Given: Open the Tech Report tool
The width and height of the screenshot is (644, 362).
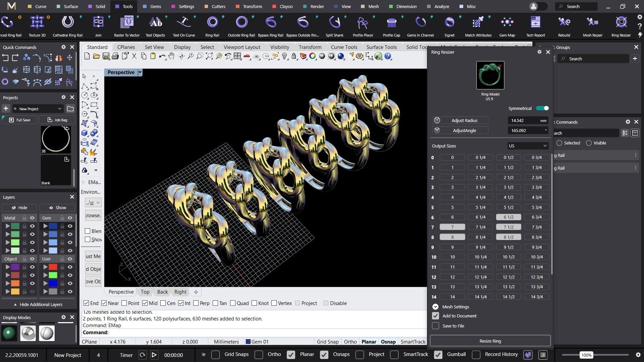Looking at the screenshot, I should pyautogui.click(x=535, y=26).
